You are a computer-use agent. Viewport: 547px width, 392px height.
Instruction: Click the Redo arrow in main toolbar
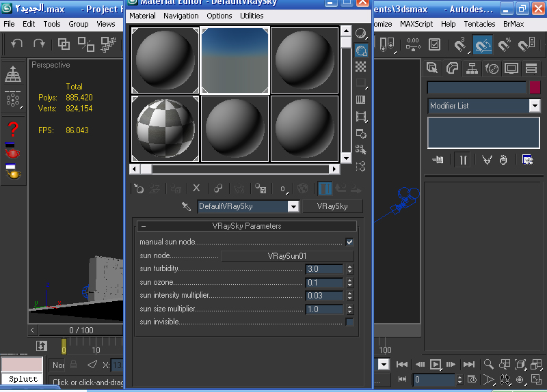click(x=39, y=44)
